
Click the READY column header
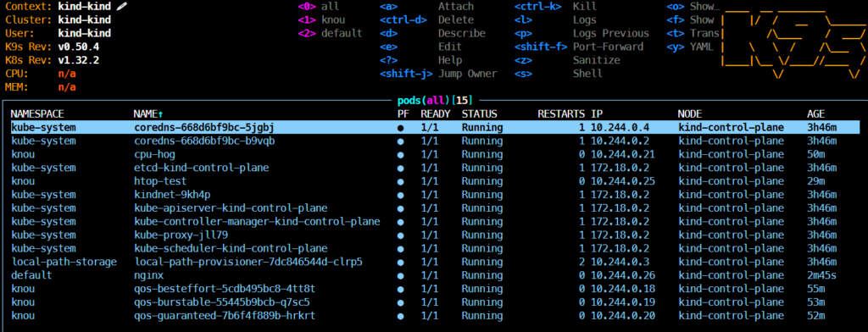[x=436, y=114]
